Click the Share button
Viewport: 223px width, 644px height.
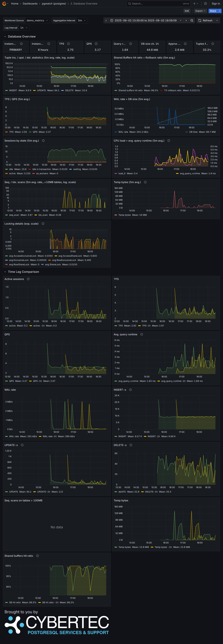pyautogui.click(x=213, y=11)
